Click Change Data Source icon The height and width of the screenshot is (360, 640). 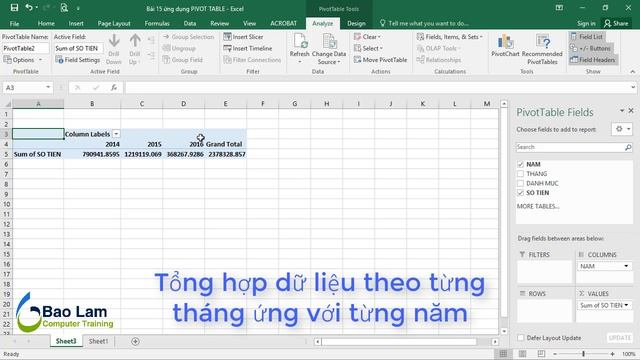pos(329,41)
